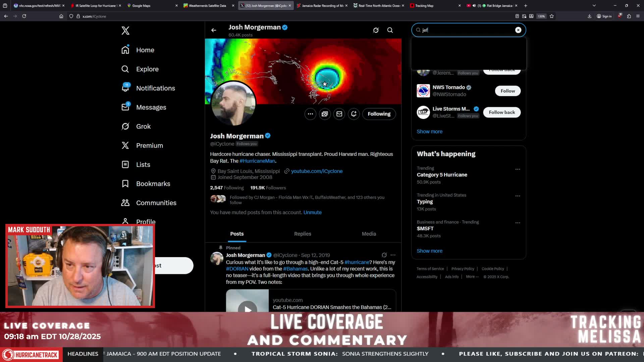
Task: Click the back arrow beside Josh Morgerman
Action: [214, 30]
